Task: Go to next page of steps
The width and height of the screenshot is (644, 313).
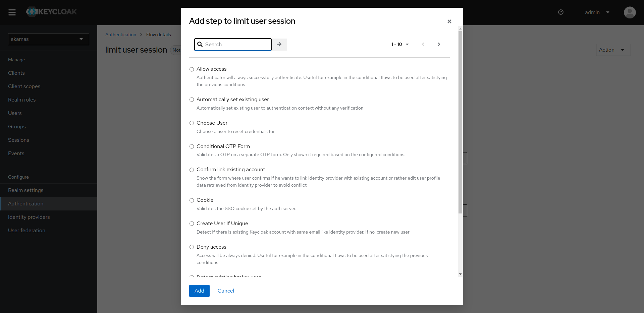Action: tap(439, 44)
